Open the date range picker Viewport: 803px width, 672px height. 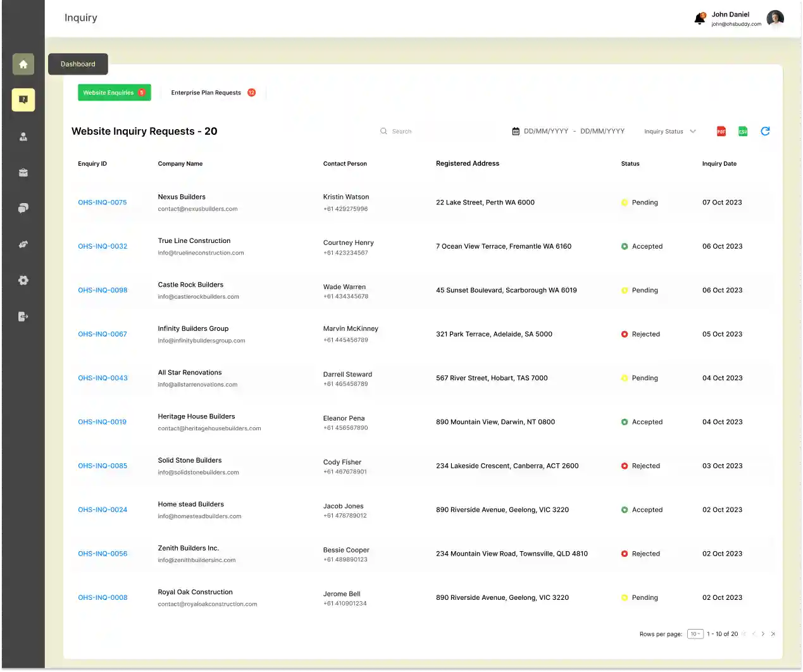pos(568,132)
